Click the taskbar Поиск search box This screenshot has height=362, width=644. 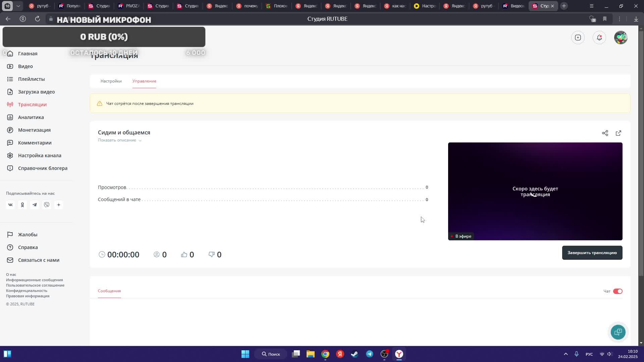tap(271, 354)
